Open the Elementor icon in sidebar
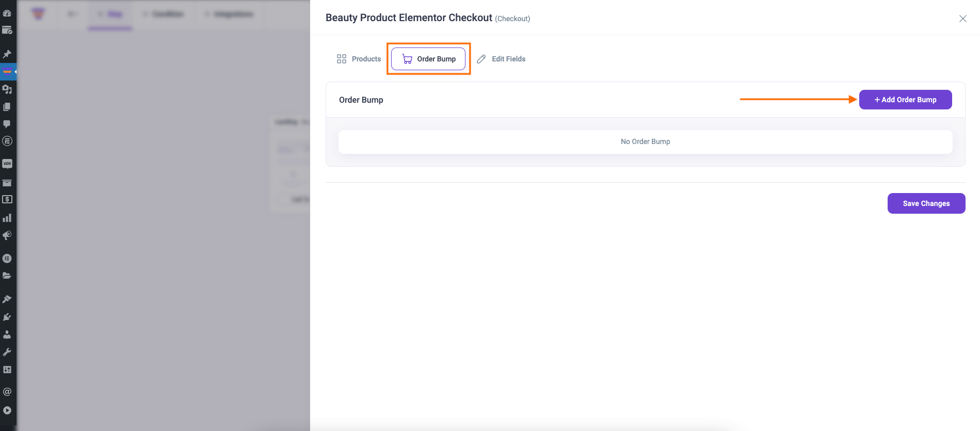Viewport: 980px width, 431px height. (7, 258)
